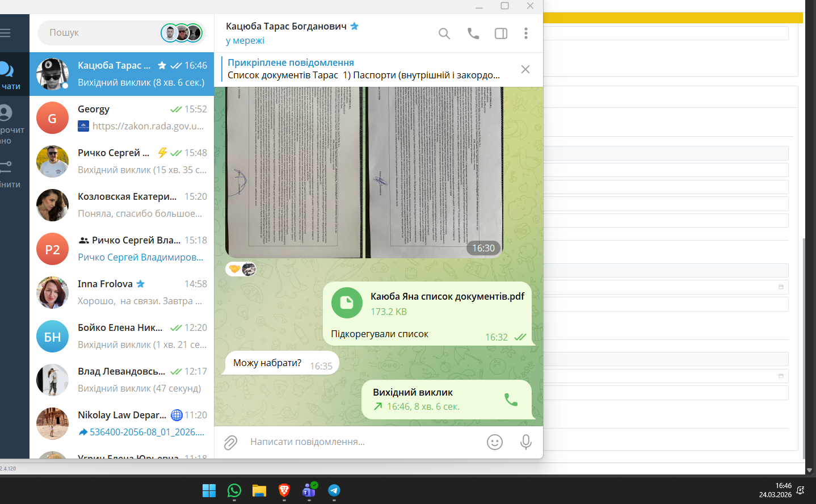The height and width of the screenshot is (504, 816).
Task: Attach a file with the paperclip icon
Action: [x=230, y=442]
